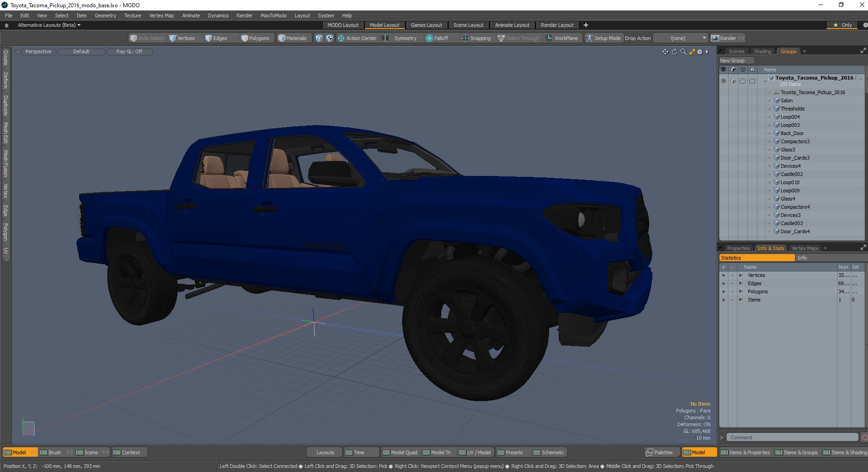This screenshot has width=868, height=472.
Task: Open the WorkPlane menu
Action: 562,38
